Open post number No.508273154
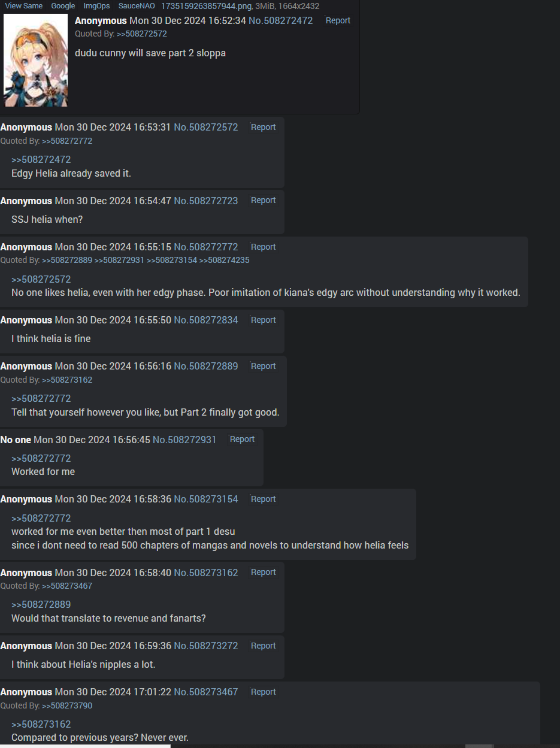The height and width of the screenshot is (748, 560). pos(206,499)
